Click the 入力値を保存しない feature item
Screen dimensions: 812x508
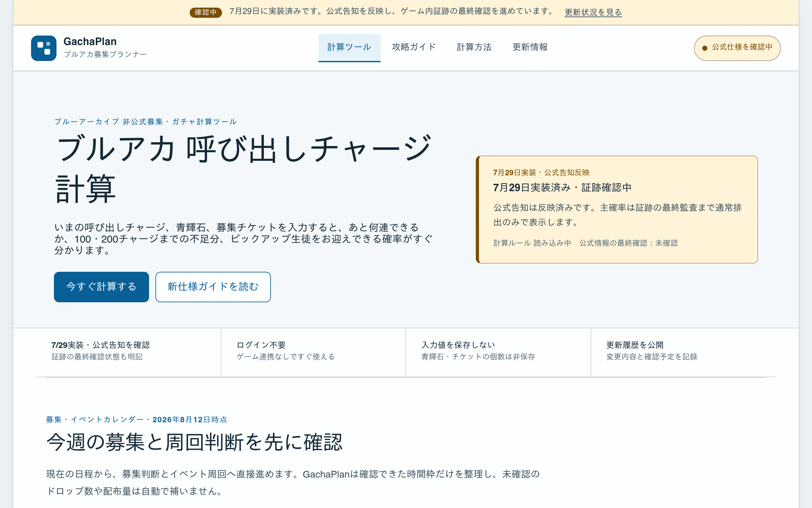(x=498, y=352)
